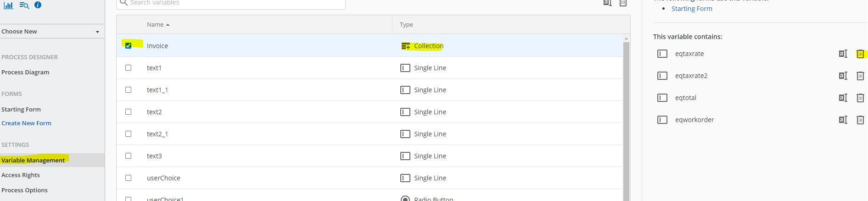
Task: Open Process Diagram in sidebar
Action: (25, 72)
